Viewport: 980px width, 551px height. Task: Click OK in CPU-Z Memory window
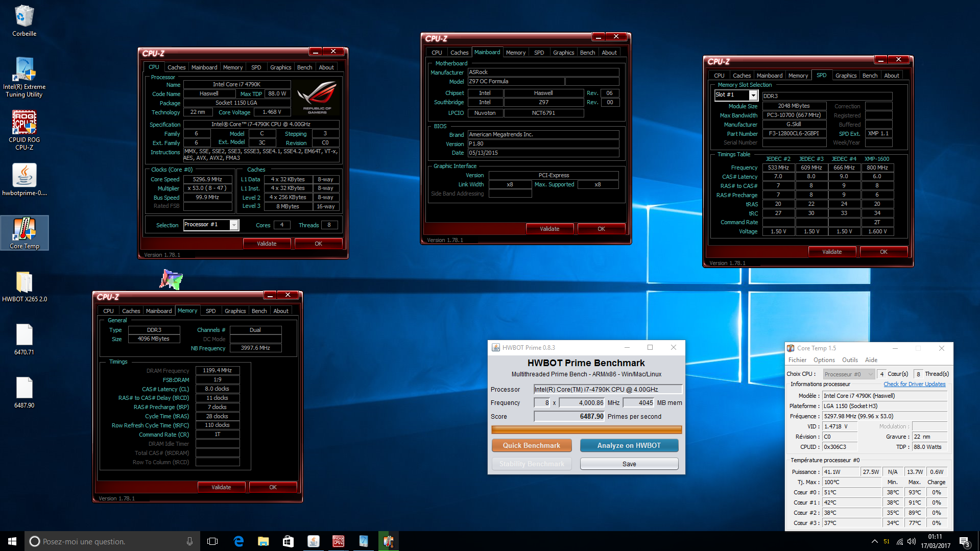click(273, 487)
